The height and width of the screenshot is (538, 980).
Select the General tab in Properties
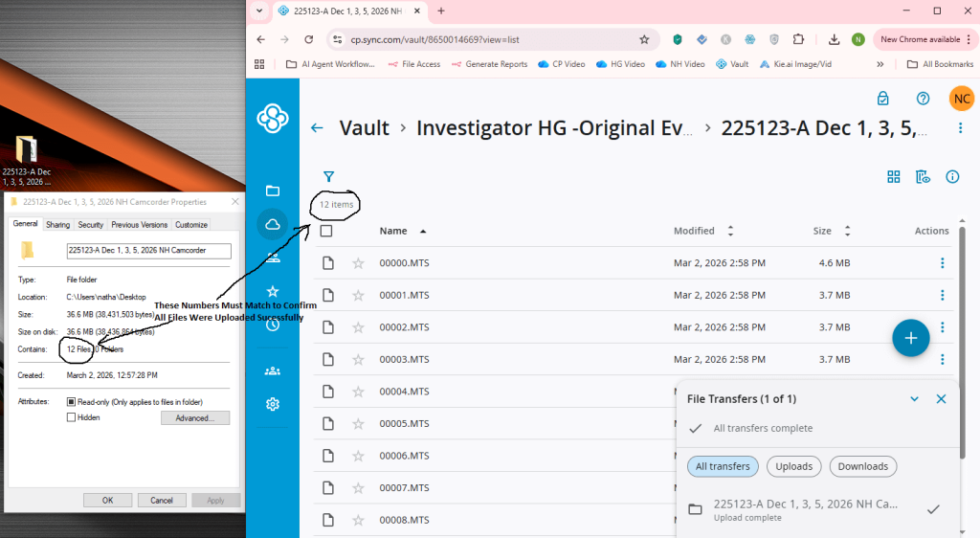tap(26, 224)
